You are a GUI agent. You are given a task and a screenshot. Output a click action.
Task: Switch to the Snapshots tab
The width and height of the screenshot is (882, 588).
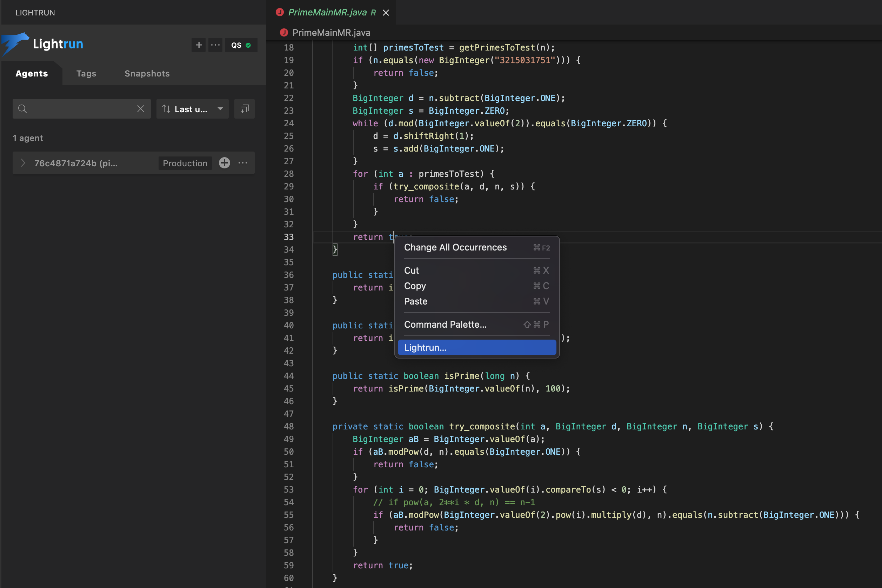point(147,74)
